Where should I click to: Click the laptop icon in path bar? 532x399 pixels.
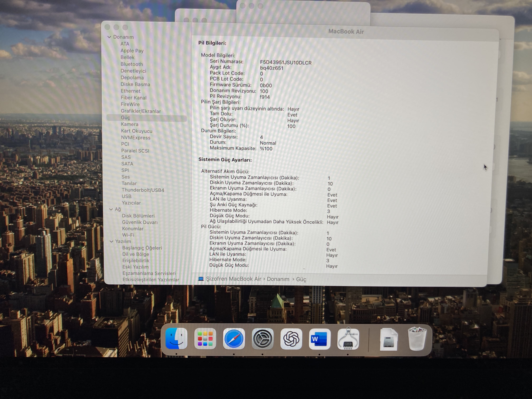(x=201, y=279)
